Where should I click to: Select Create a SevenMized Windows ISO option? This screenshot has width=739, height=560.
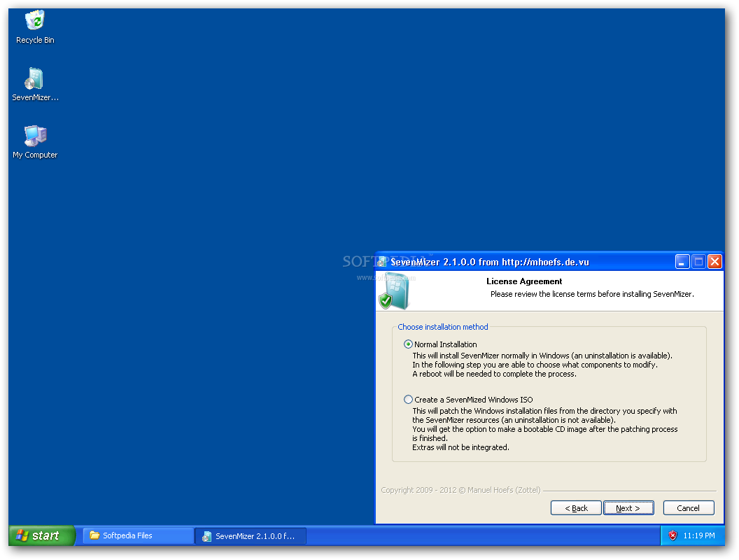click(408, 399)
